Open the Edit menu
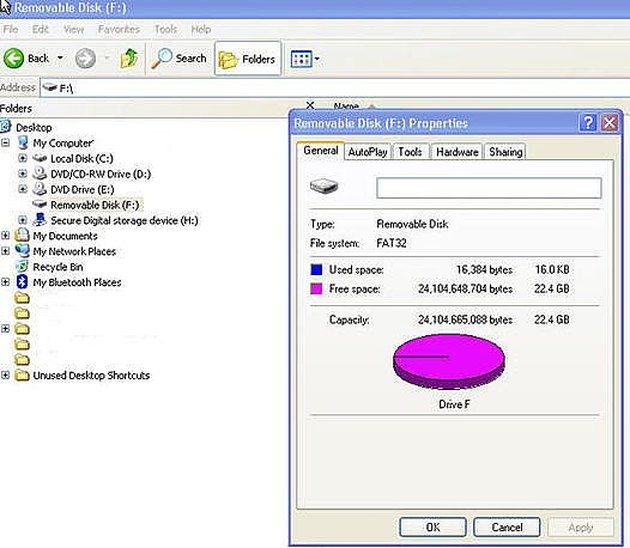 (x=40, y=29)
